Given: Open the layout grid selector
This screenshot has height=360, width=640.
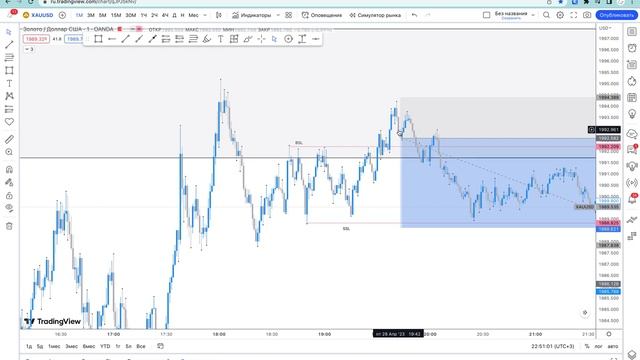Looking at the screenshot, I should coord(289,15).
